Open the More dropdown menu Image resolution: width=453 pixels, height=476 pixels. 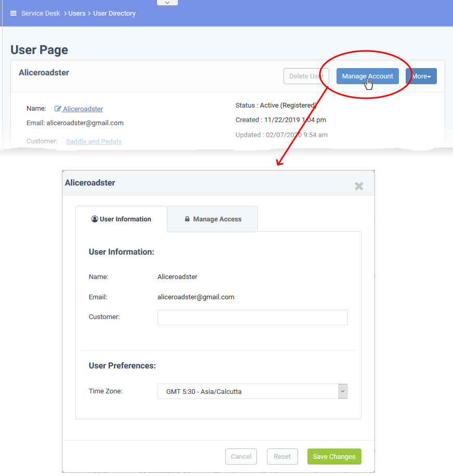[x=421, y=76]
